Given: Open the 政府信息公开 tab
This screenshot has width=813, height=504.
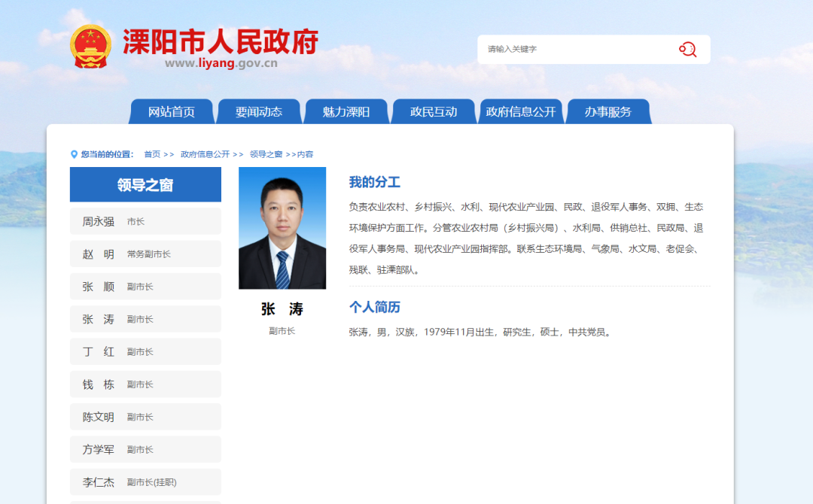Looking at the screenshot, I should (521, 111).
